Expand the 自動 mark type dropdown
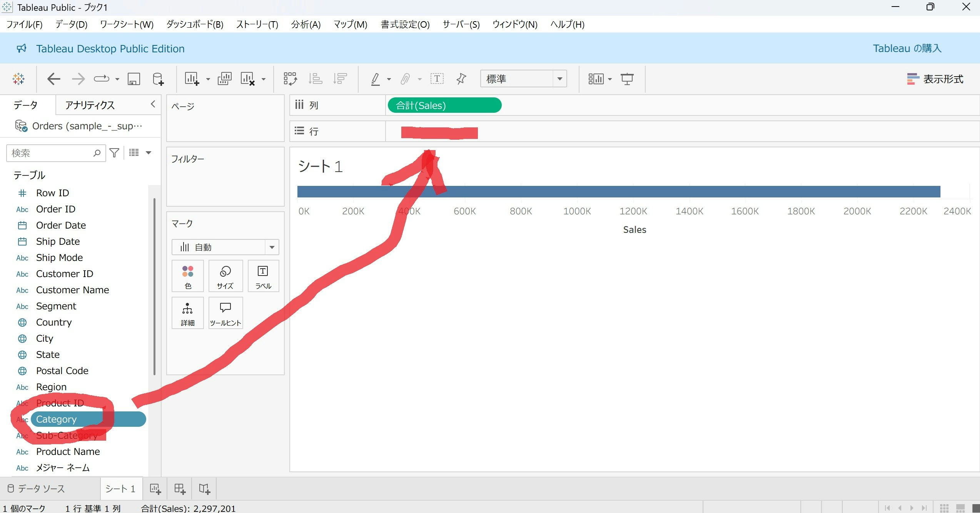Viewport: 980px width, 513px height. coord(272,247)
